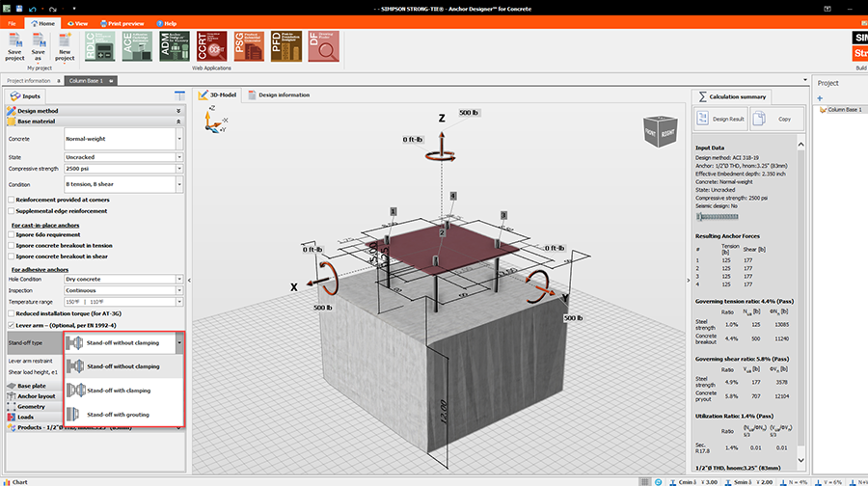Image resolution: width=868 pixels, height=486 pixels.
Task: Click the plus icon in Project panel
Action: [x=820, y=98]
